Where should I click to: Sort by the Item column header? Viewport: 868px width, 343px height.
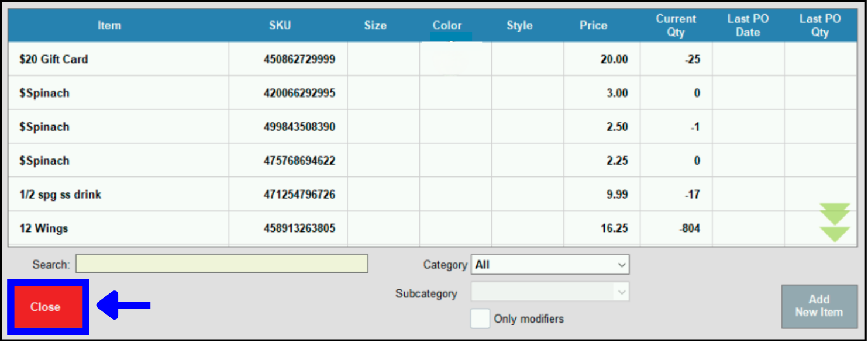click(109, 26)
